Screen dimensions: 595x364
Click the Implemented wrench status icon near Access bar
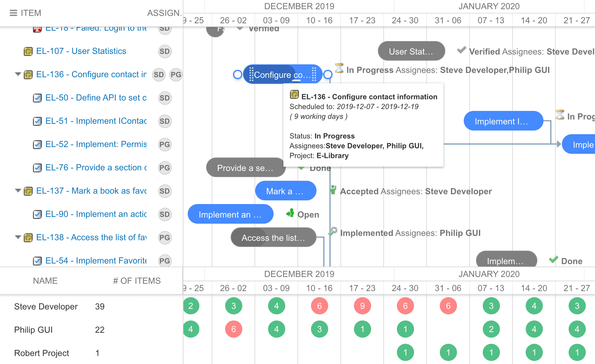tap(333, 232)
